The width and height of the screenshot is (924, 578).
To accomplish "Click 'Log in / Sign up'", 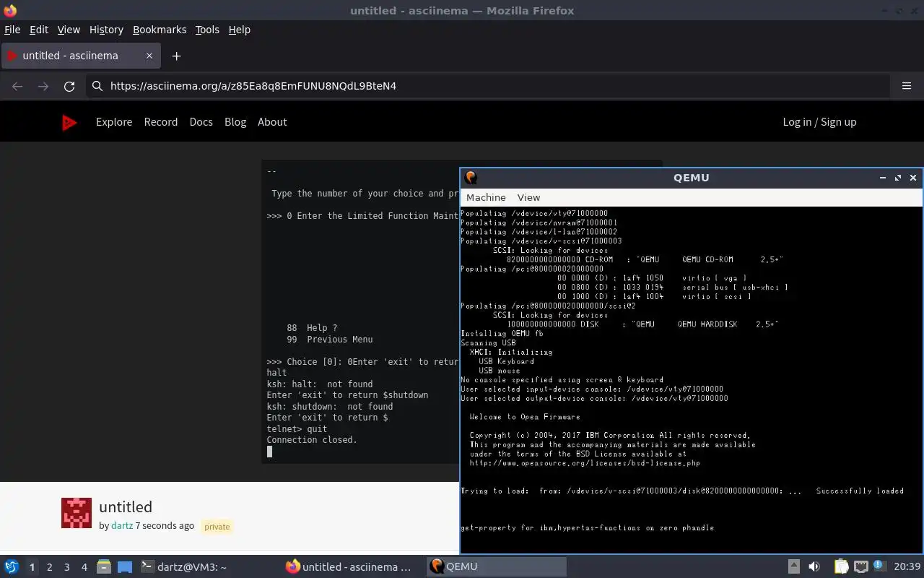I will point(819,122).
